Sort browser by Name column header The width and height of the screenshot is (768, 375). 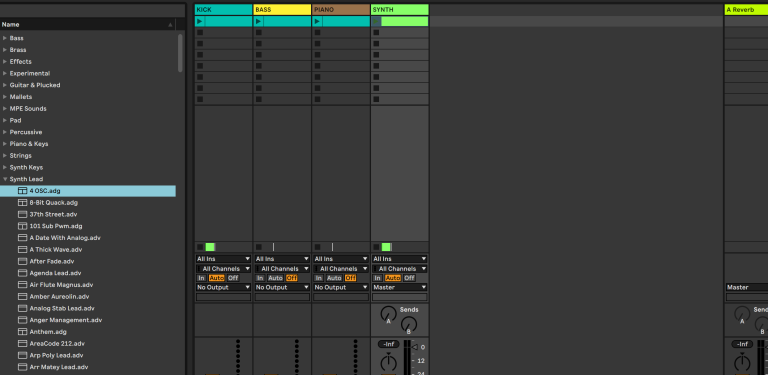click(88, 24)
